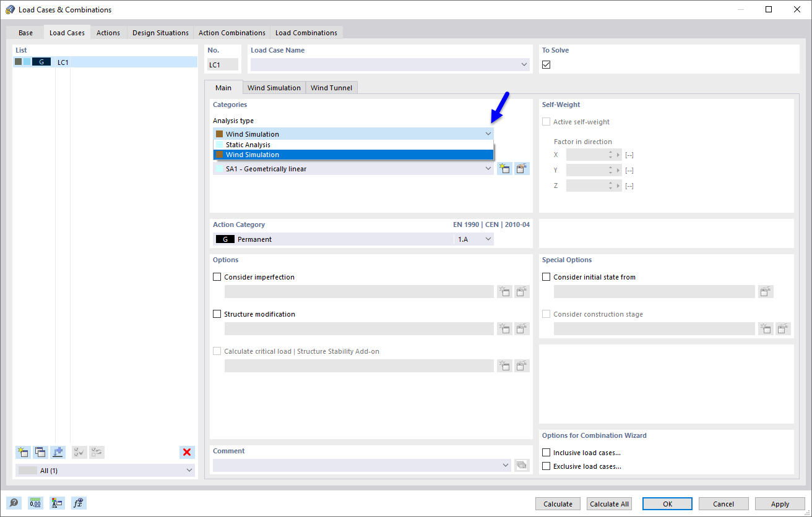Switch to the Actions tab

pyautogui.click(x=108, y=33)
